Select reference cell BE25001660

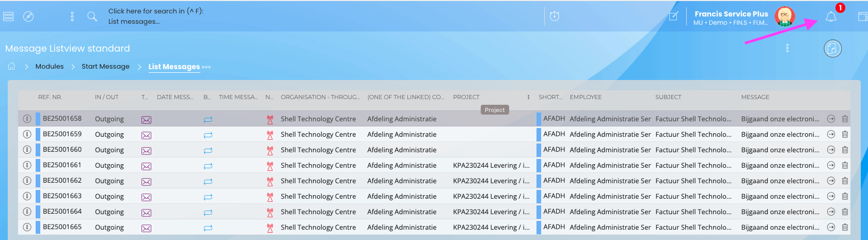click(x=62, y=150)
